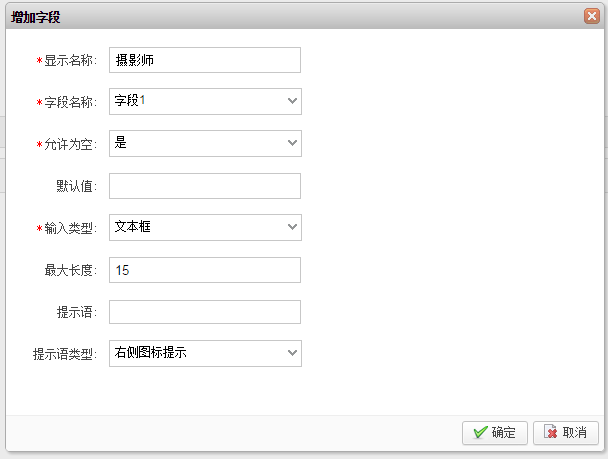Screen dimensions: 608x459
Task: Click the 显示名称 field label
Action: pos(70,60)
